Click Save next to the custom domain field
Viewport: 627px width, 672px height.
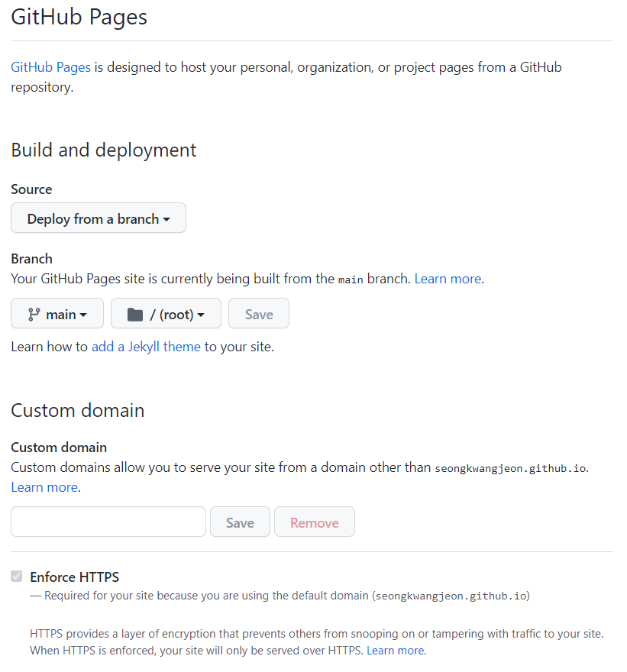[240, 522]
